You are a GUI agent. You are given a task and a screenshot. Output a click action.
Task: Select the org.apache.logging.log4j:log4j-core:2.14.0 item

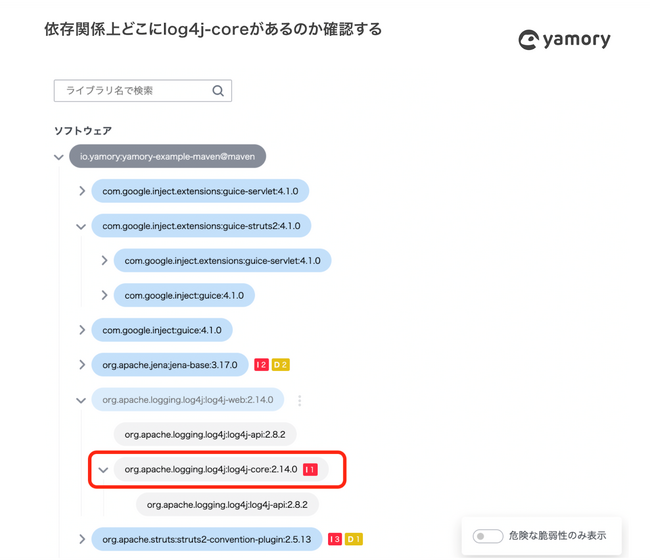[x=221, y=469]
